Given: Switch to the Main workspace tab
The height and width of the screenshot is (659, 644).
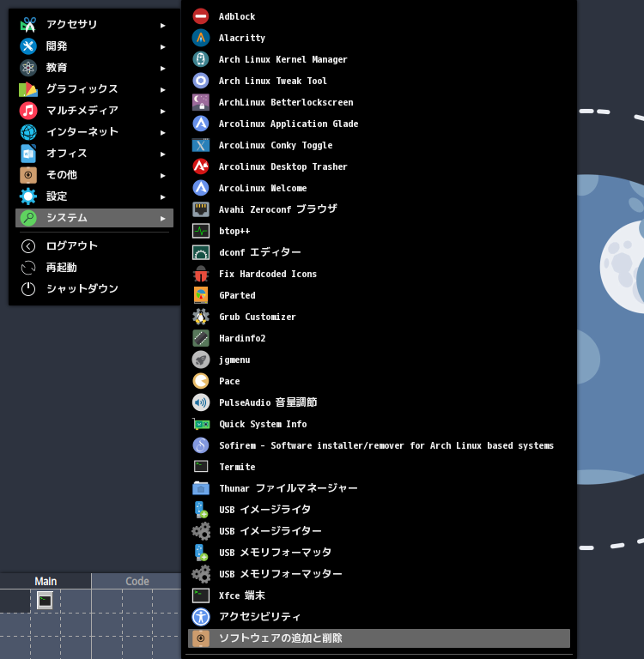Looking at the screenshot, I should [x=46, y=581].
